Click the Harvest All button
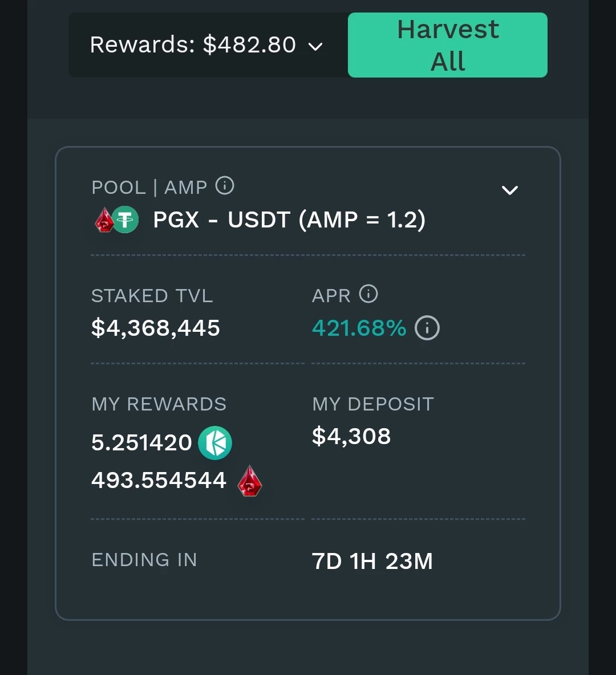 pos(448,45)
